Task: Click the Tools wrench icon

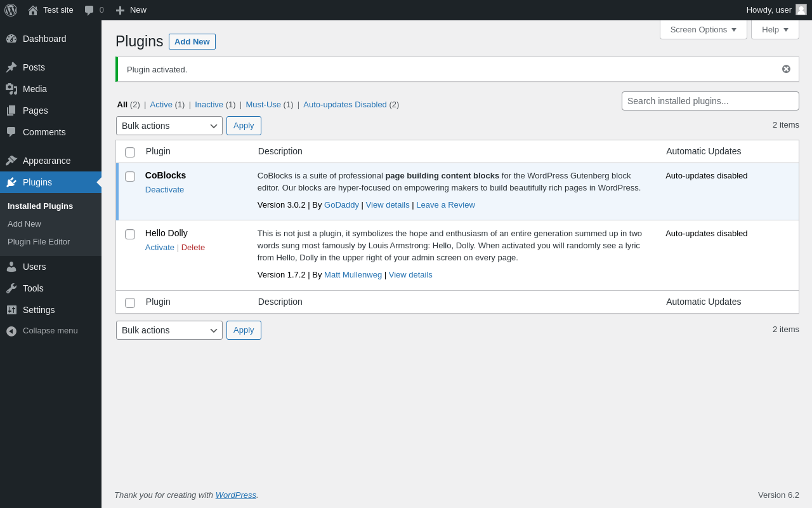Action: click(x=11, y=288)
